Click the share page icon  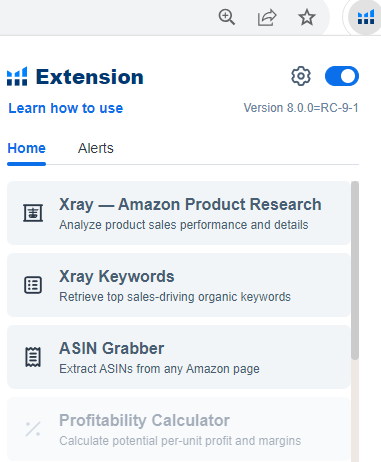[x=267, y=17]
